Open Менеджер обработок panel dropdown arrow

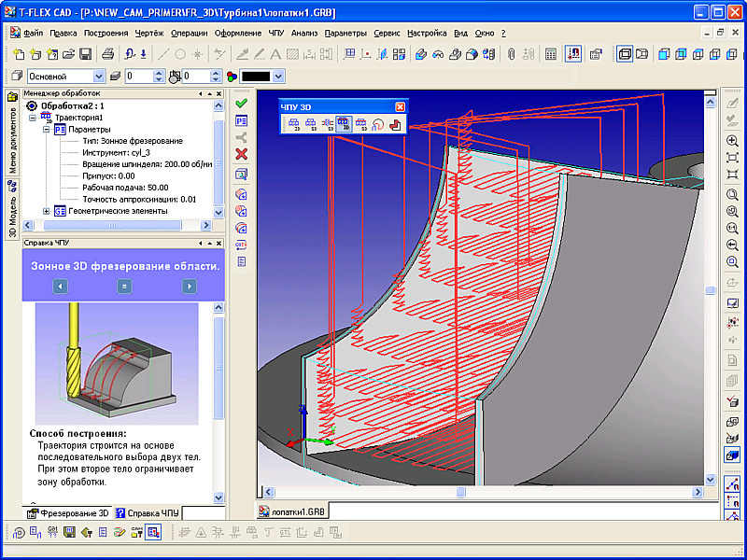point(210,94)
